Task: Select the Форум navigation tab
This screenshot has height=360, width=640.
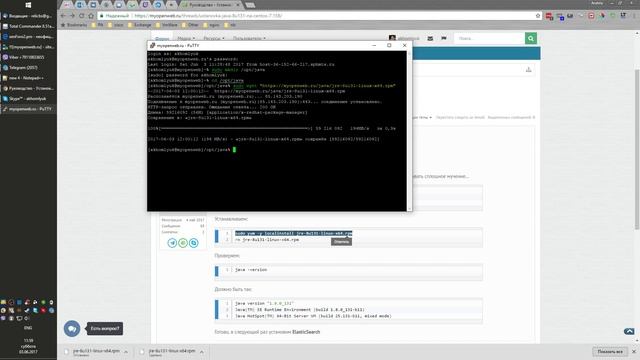Action: click(x=162, y=38)
